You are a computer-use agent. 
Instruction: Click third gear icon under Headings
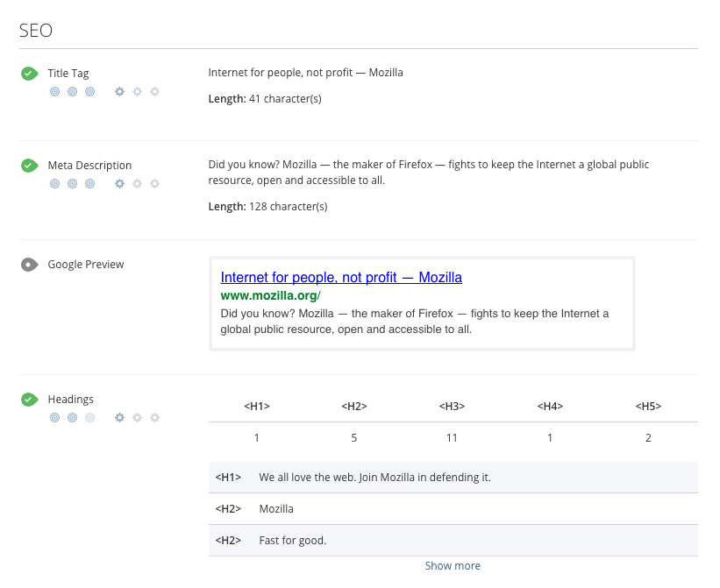(154, 418)
